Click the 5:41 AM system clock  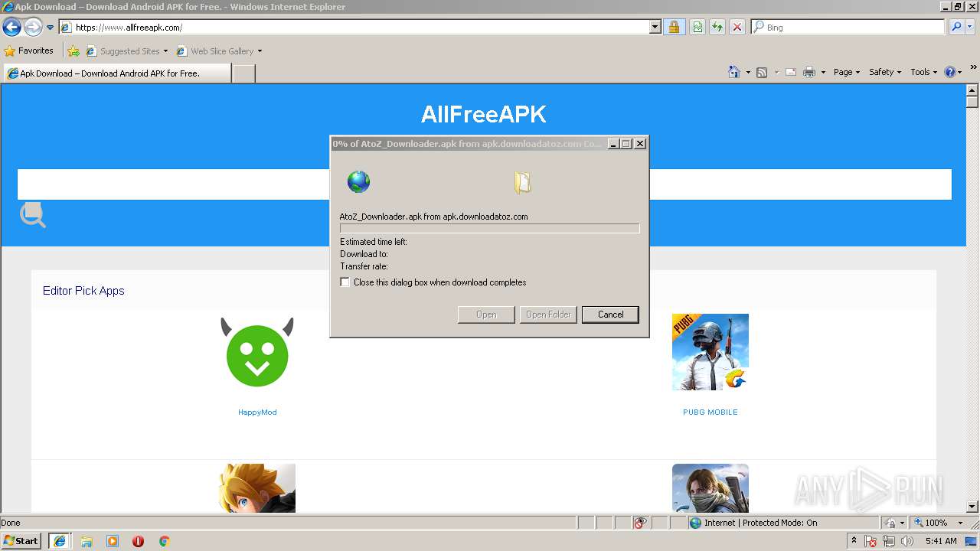(941, 541)
